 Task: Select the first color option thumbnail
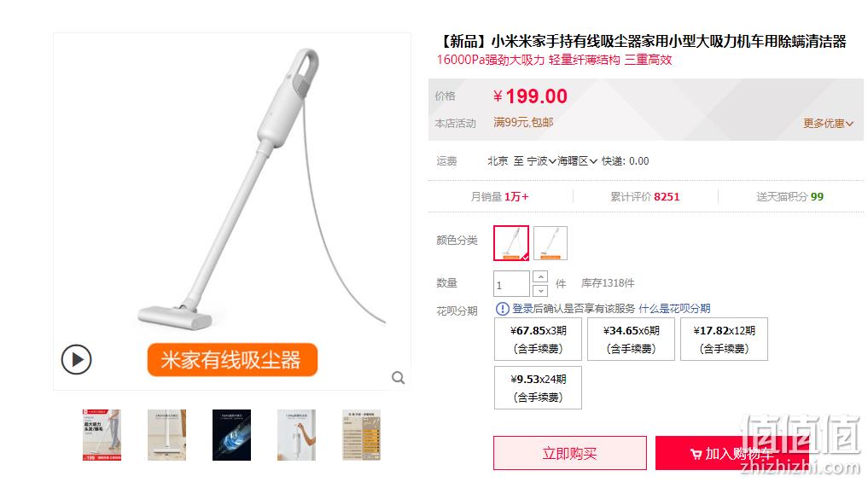coord(511,243)
